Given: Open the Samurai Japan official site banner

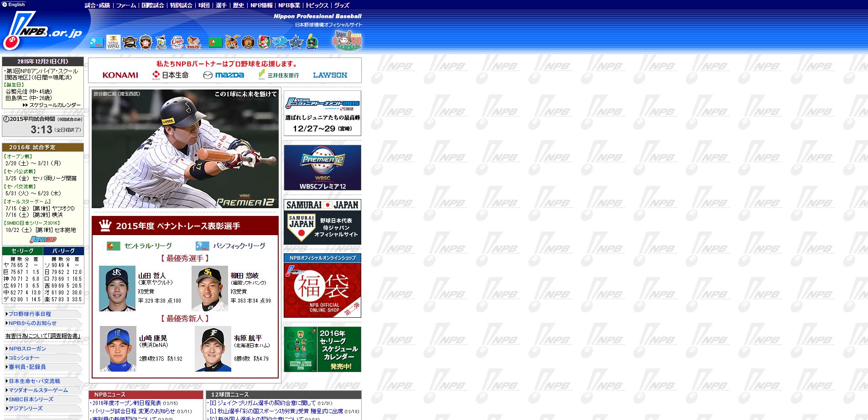Looking at the screenshot, I should coord(322,222).
